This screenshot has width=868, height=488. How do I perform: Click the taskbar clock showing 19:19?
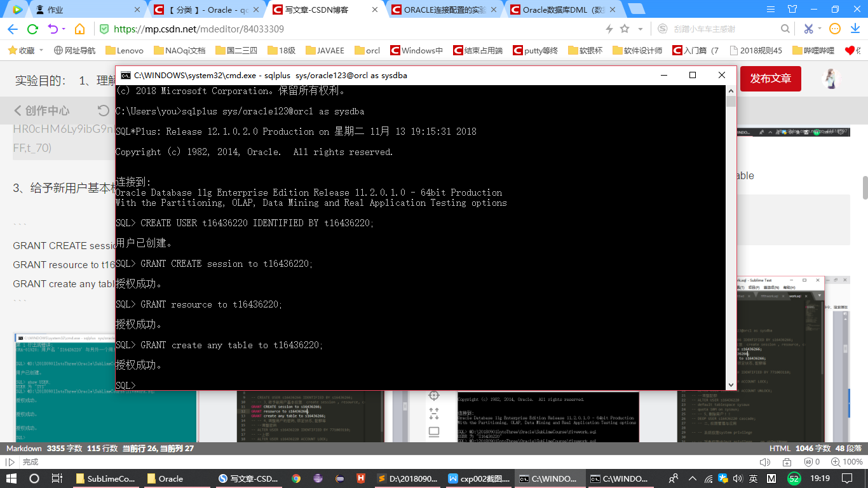pyautogui.click(x=820, y=478)
